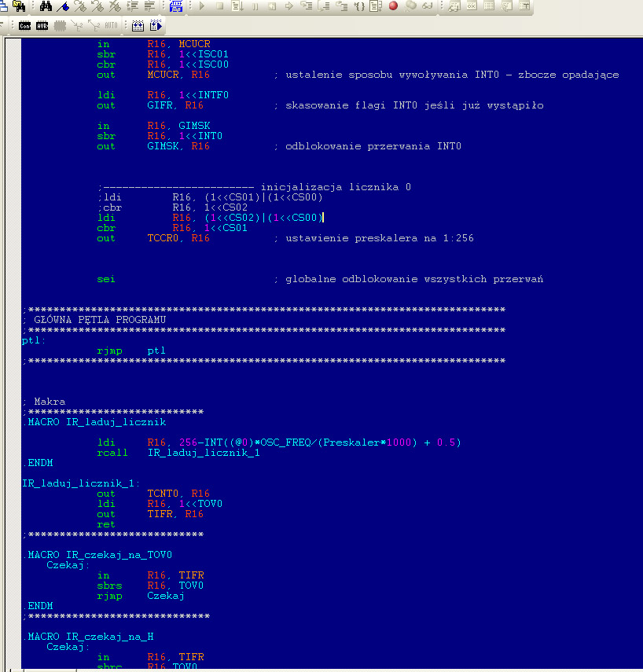This screenshot has width=643, height=672.
Task: Toggle bookmark with blue flag icon
Action: tap(63, 6)
